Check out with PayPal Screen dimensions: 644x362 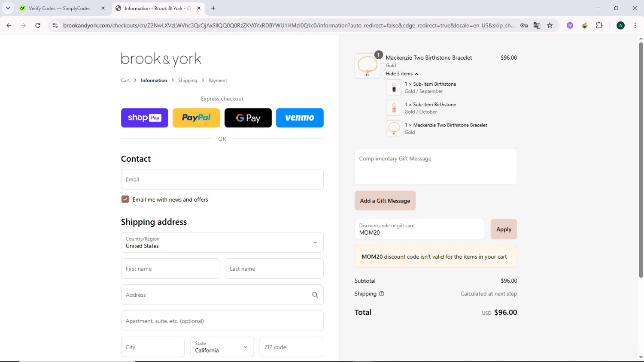pyautogui.click(x=196, y=118)
